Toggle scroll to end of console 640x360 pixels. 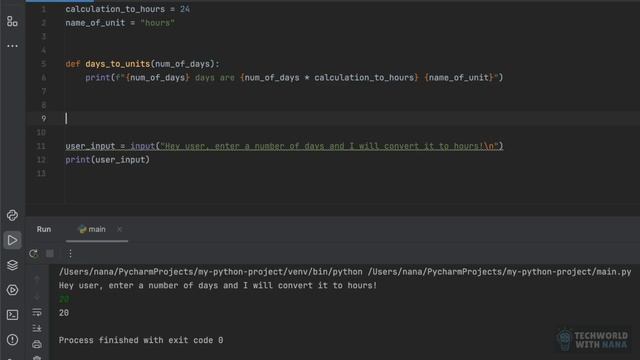pos(37,328)
